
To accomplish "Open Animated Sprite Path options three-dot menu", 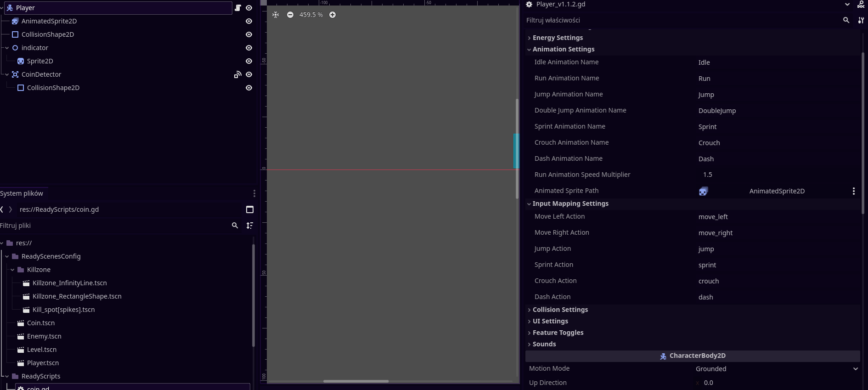I will (x=854, y=191).
